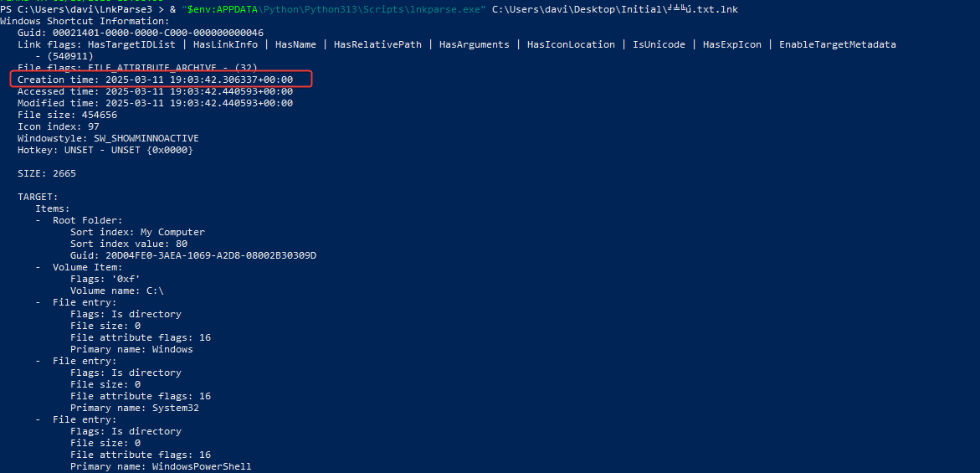Viewport: 980px width, 473px height.
Task: Click the Root Folder entry
Action: coord(87,220)
